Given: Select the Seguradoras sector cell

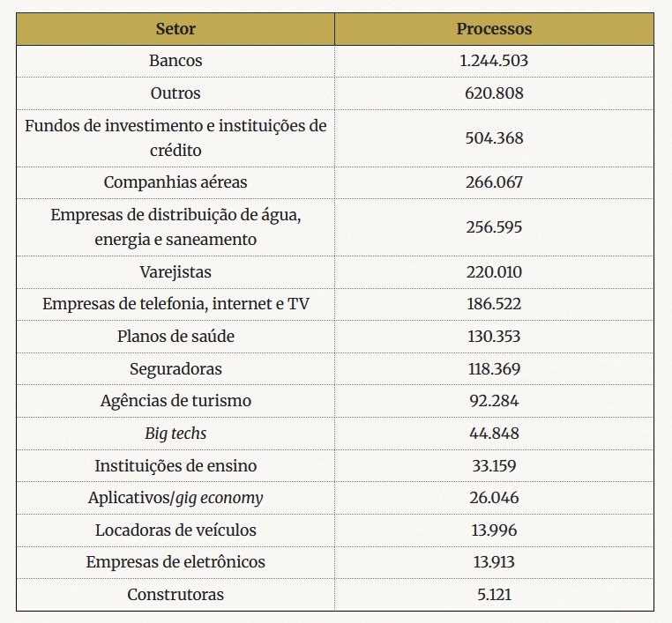Looking at the screenshot, I should point(175,368).
